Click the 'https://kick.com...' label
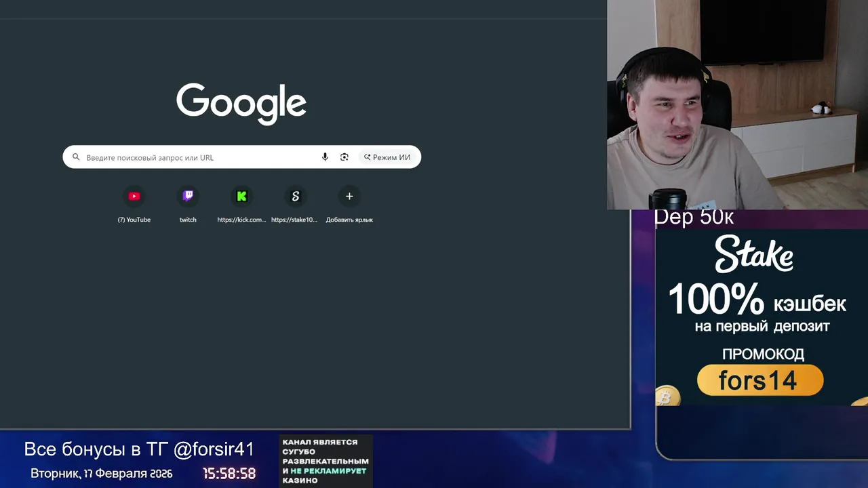This screenshot has height=488, width=868. (241, 220)
